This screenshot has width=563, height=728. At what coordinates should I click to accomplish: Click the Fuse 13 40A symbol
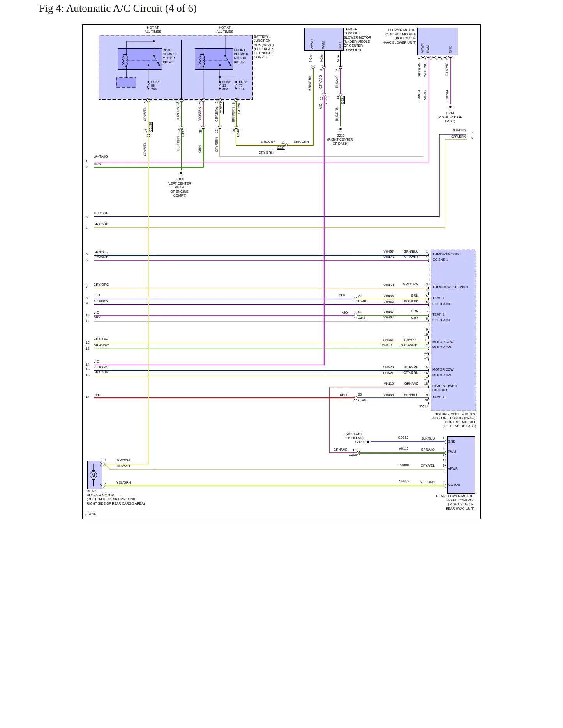tap(220, 85)
